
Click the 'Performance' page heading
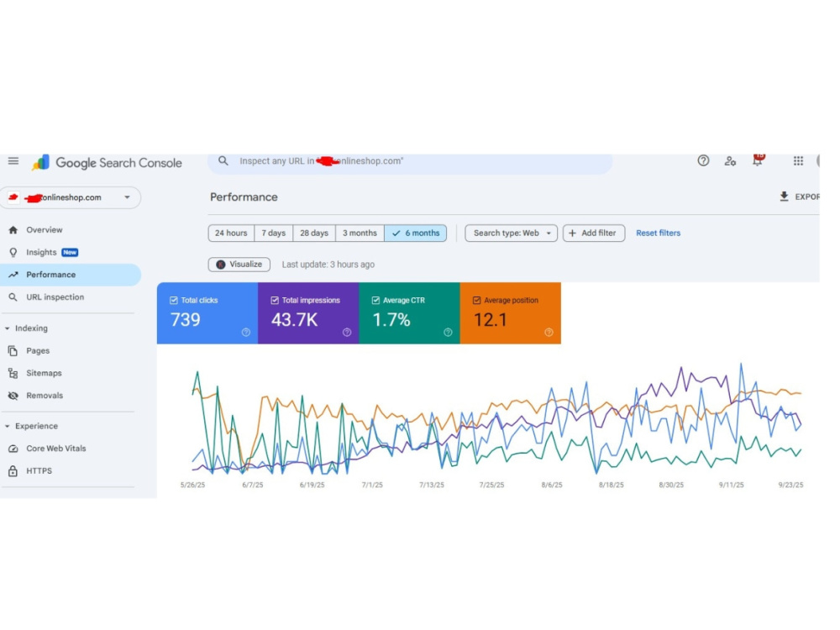pos(244,197)
